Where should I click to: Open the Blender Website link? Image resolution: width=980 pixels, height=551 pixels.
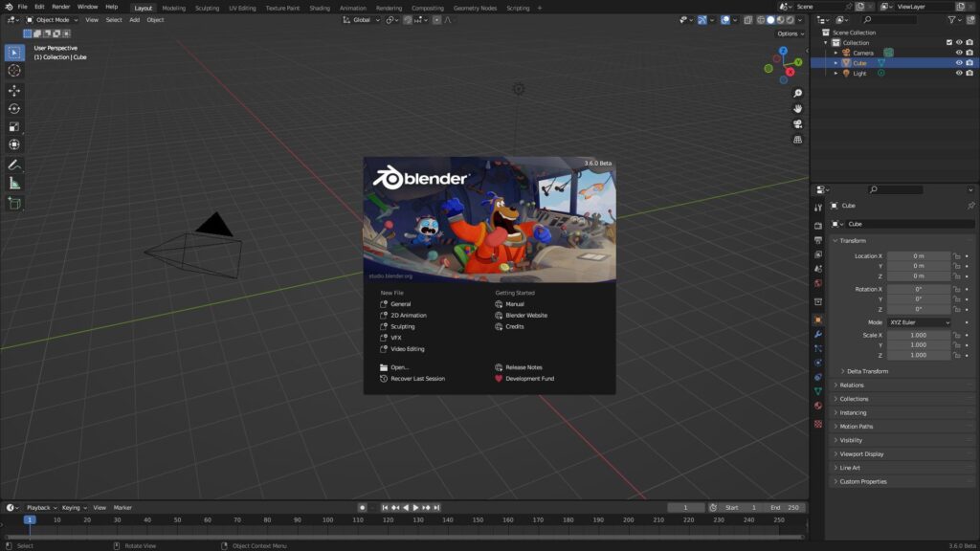[x=526, y=316]
